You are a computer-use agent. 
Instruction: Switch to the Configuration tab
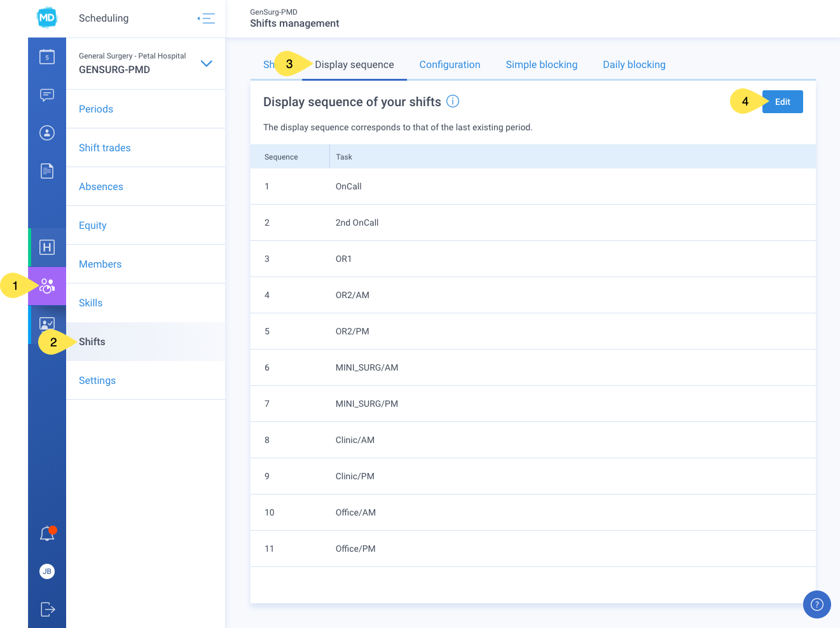coord(450,65)
